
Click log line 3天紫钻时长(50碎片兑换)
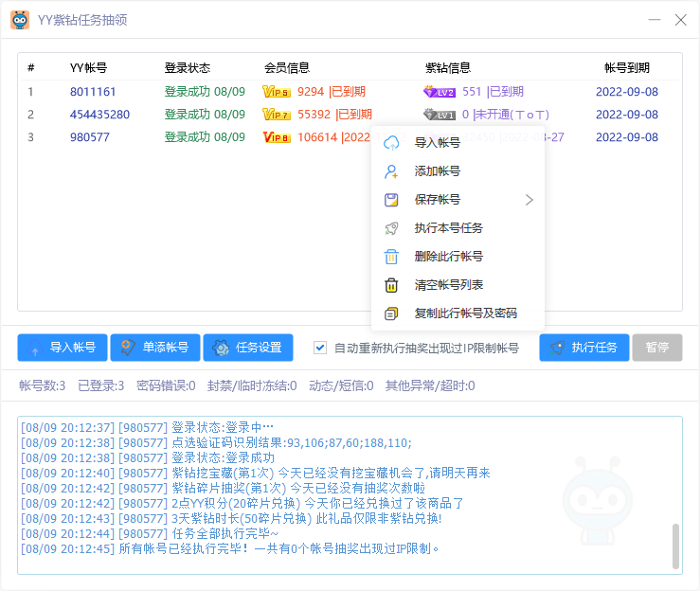[231, 519]
